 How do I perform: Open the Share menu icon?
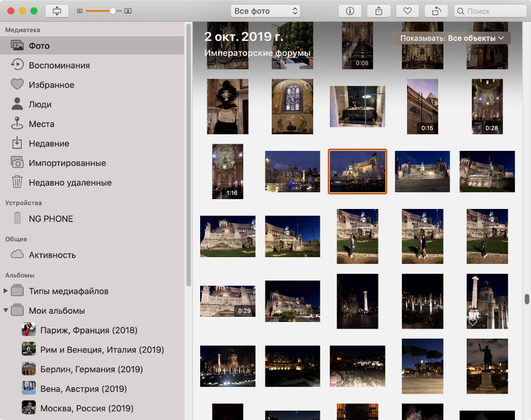tap(379, 11)
